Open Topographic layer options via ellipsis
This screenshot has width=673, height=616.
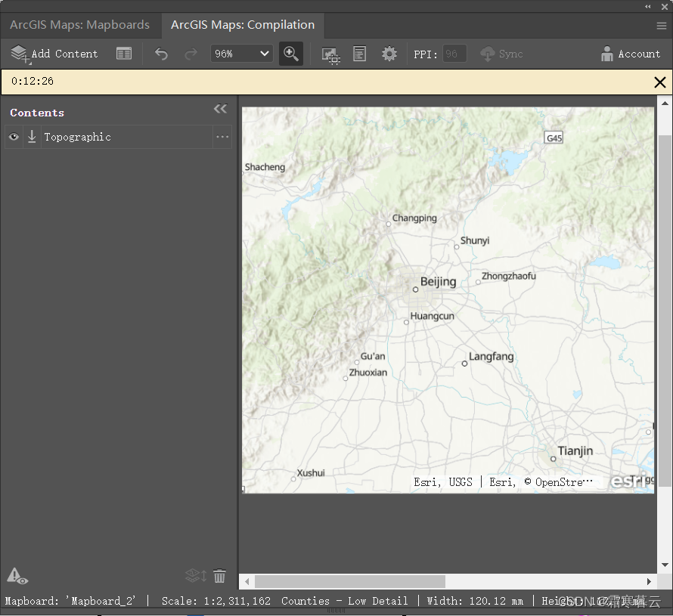click(224, 137)
